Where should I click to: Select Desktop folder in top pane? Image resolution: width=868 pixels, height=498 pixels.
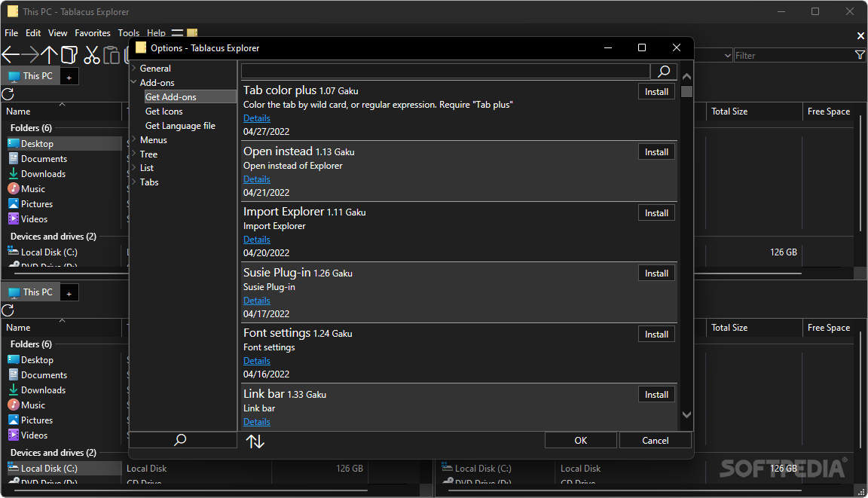(x=37, y=143)
